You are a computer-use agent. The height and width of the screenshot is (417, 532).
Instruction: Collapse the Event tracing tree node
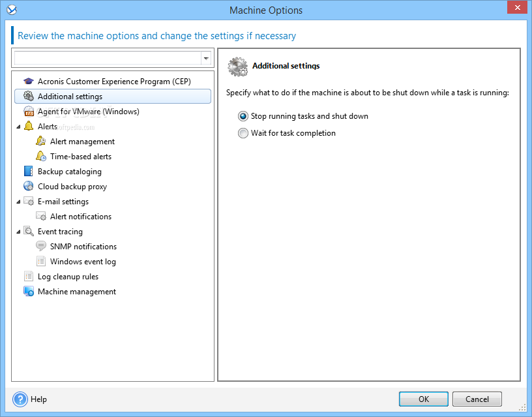[x=18, y=232]
